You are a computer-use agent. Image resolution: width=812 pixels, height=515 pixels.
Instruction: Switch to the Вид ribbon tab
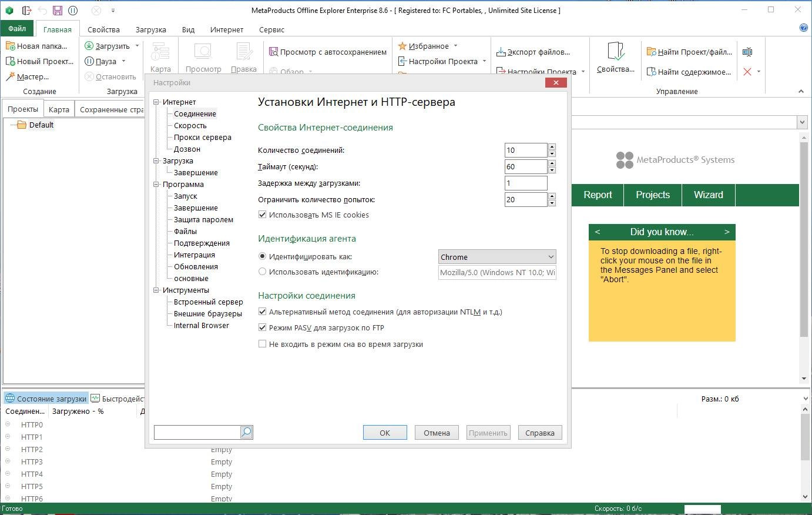(188, 29)
